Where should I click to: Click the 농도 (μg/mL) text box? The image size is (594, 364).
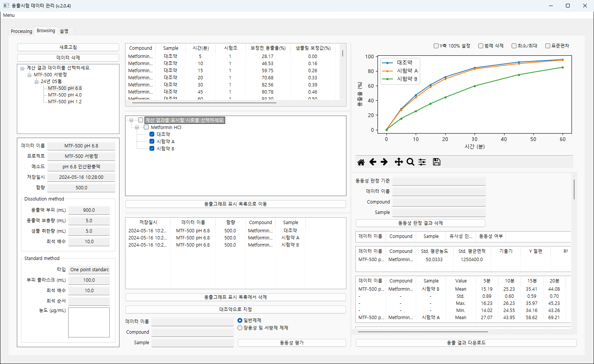[89, 322]
